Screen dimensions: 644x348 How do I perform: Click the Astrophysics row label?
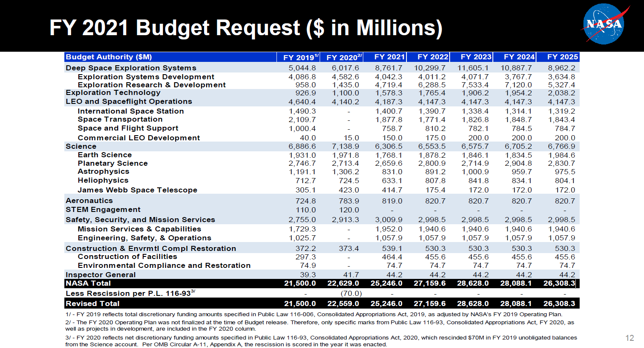click(x=103, y=171)
